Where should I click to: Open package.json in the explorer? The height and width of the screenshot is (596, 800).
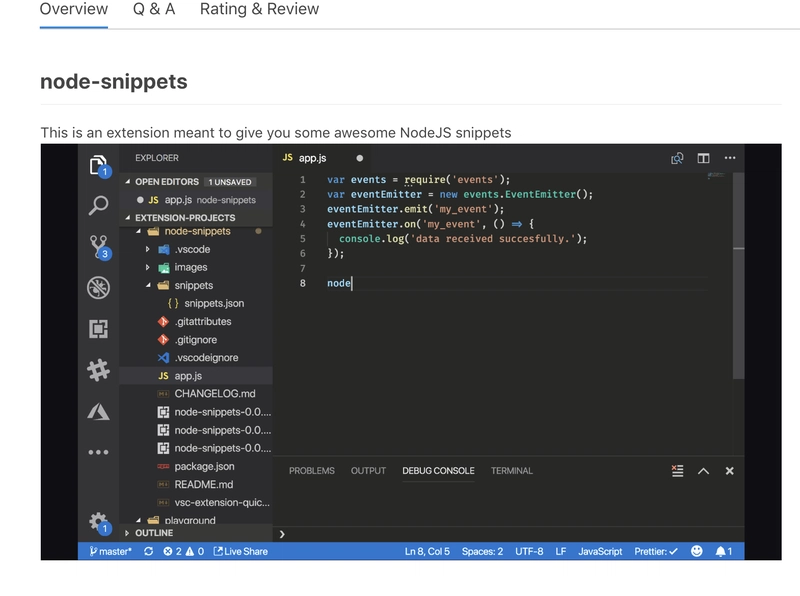(204, 466)
